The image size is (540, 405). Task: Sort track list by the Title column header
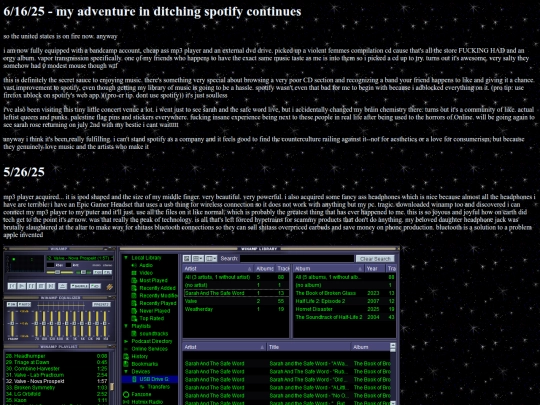(309, 347)
